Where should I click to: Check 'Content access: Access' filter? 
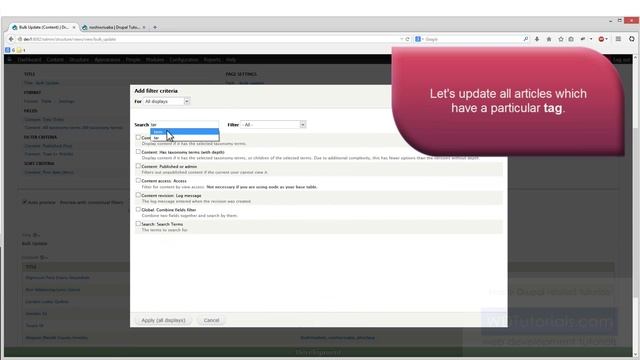[138, 180]
